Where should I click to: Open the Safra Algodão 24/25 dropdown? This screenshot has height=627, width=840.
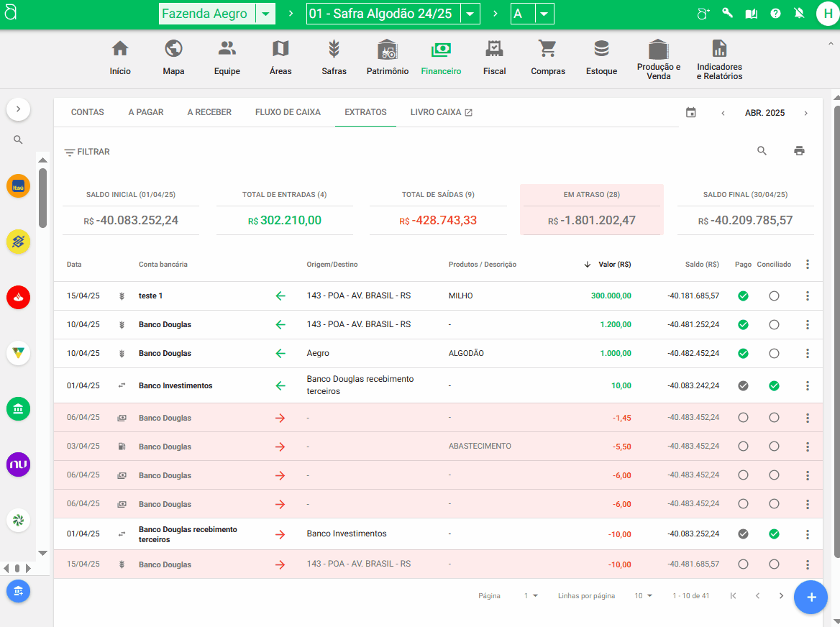tap(470, 14)
